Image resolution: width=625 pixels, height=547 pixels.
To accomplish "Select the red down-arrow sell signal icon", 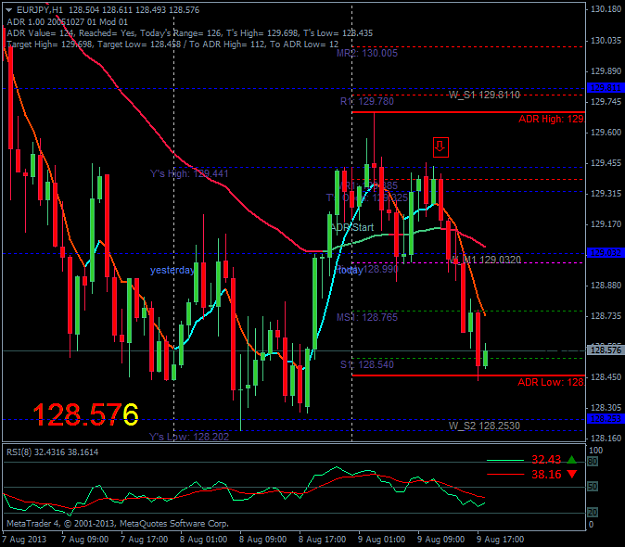I will (441, 147).
